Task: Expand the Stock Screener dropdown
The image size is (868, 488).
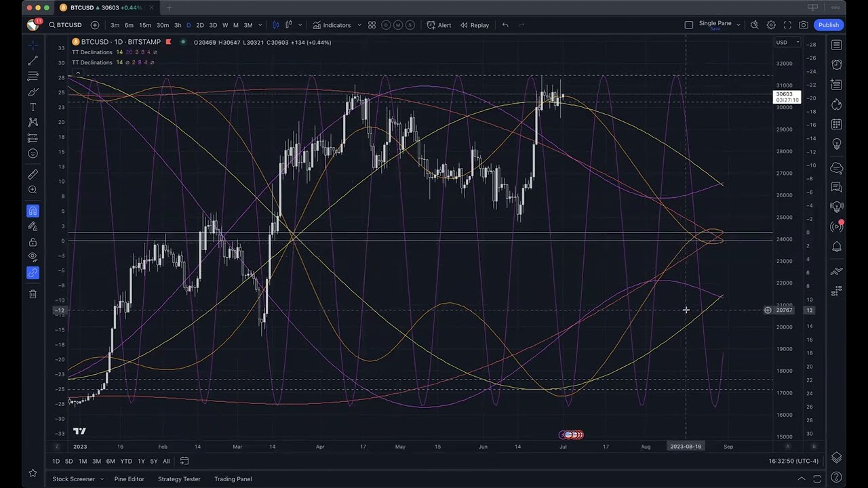Action: (102, 479)
